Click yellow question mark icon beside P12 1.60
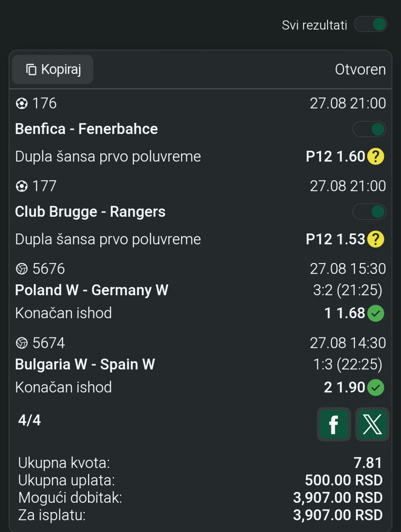 coord(376,157)
